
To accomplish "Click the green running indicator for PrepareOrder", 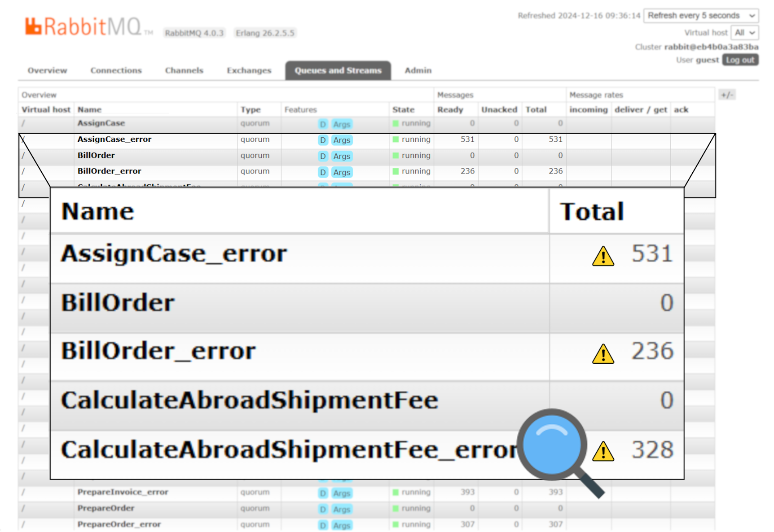I will pyautogui.click(x=395, y=509).
